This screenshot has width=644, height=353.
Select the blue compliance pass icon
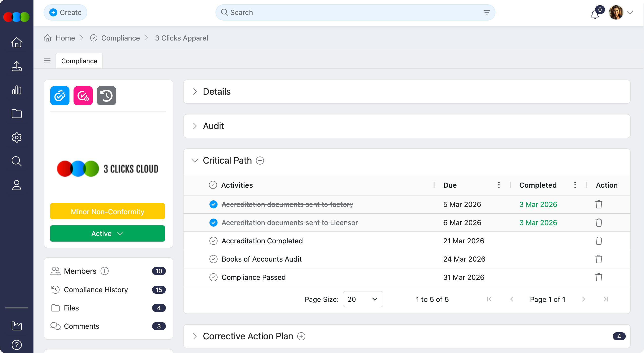[x=60, y=95]
